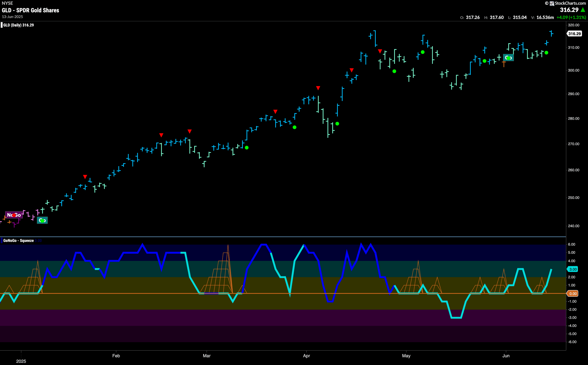Click the squeeze oscillator low at -3

point(456,318)
